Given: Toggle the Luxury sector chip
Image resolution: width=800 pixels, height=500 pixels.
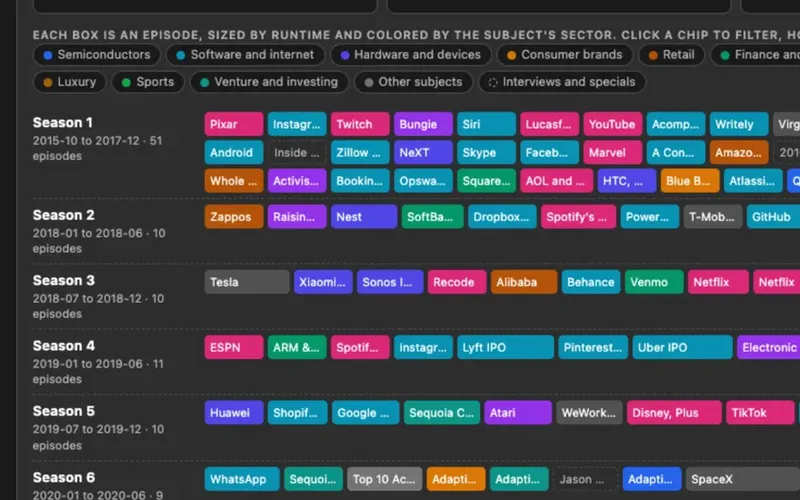Looking at the screenshot, I should [x=70, y=82].
